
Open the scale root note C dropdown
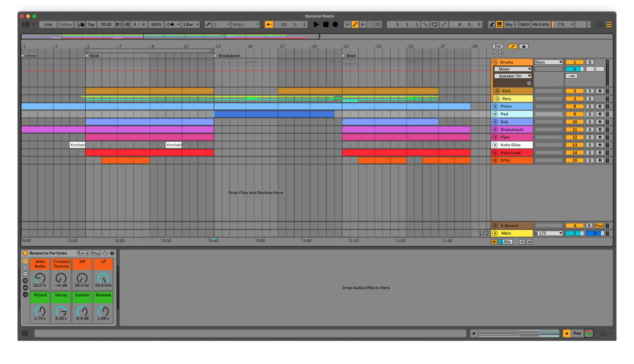[221, 24]
